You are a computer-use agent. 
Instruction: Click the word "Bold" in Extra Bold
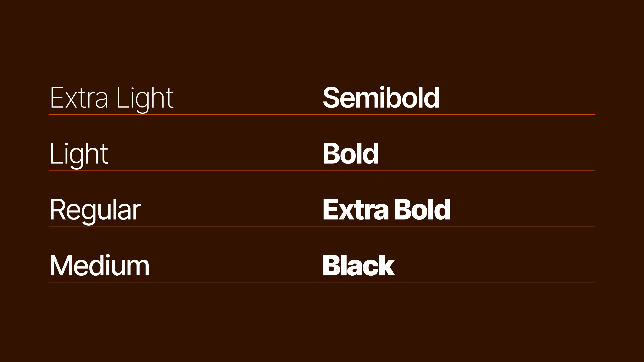click(422, 210)
